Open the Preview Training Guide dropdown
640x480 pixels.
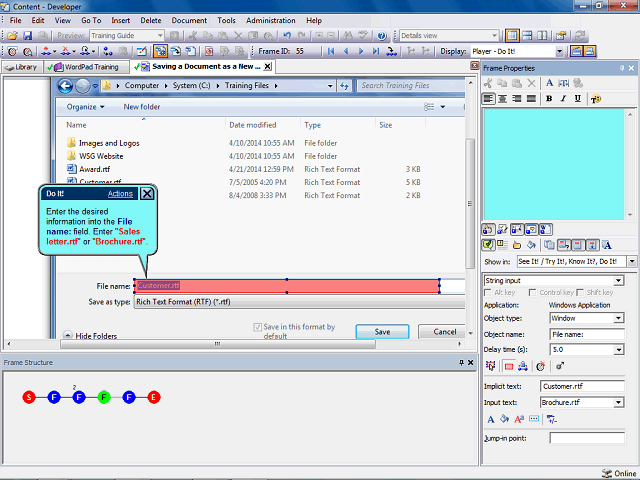[x=160, y=36]
